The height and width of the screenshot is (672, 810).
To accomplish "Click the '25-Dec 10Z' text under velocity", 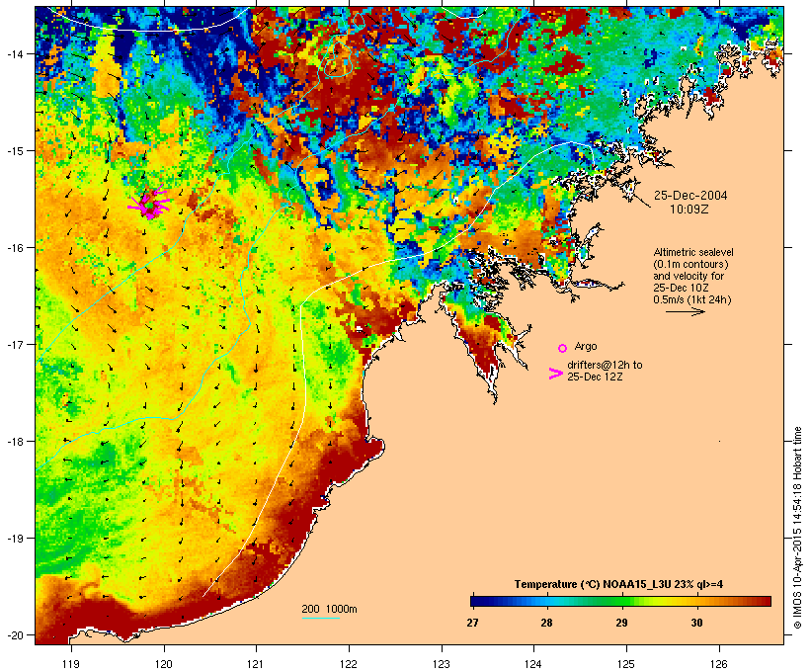I will click(681, 288).
